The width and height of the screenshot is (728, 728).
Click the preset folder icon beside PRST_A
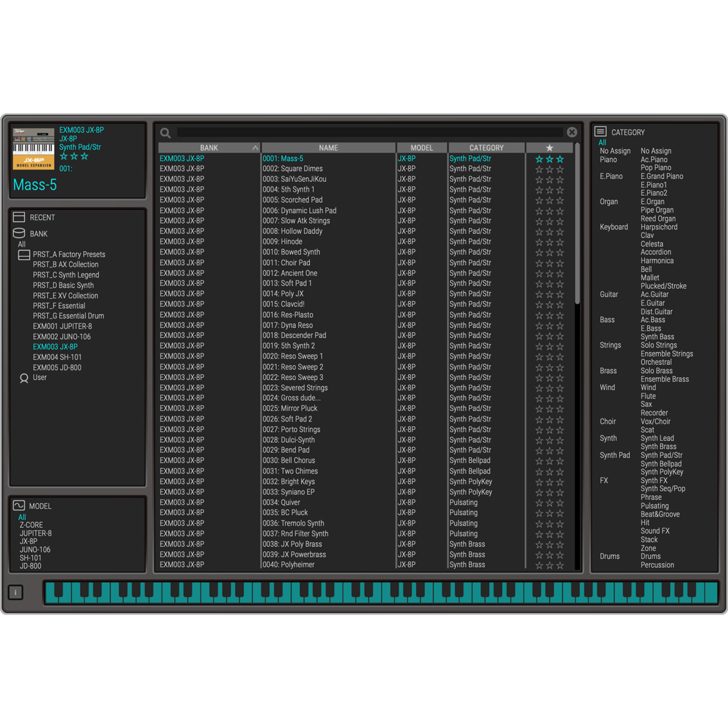[x=24, y=255]
